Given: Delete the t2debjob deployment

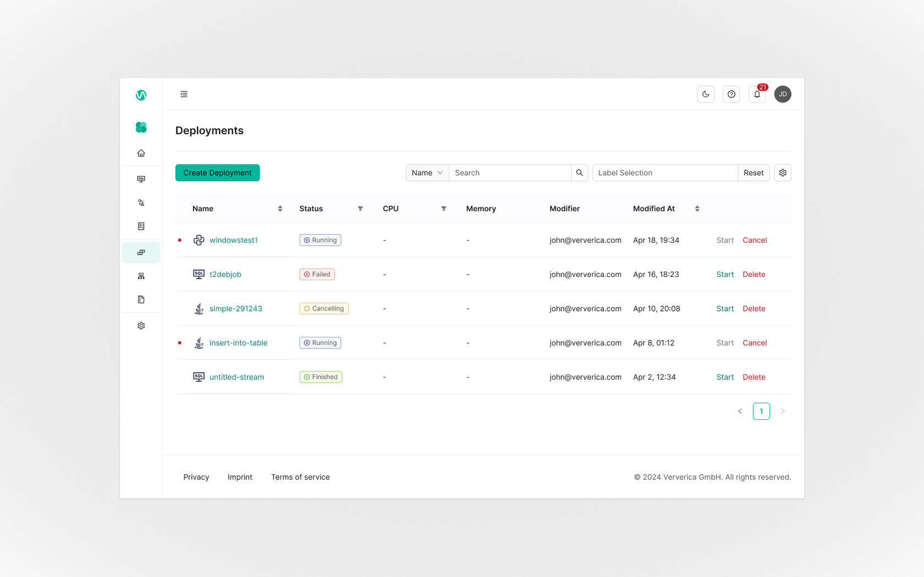Looking at the screenshot, I should click(x=754, y=274).
